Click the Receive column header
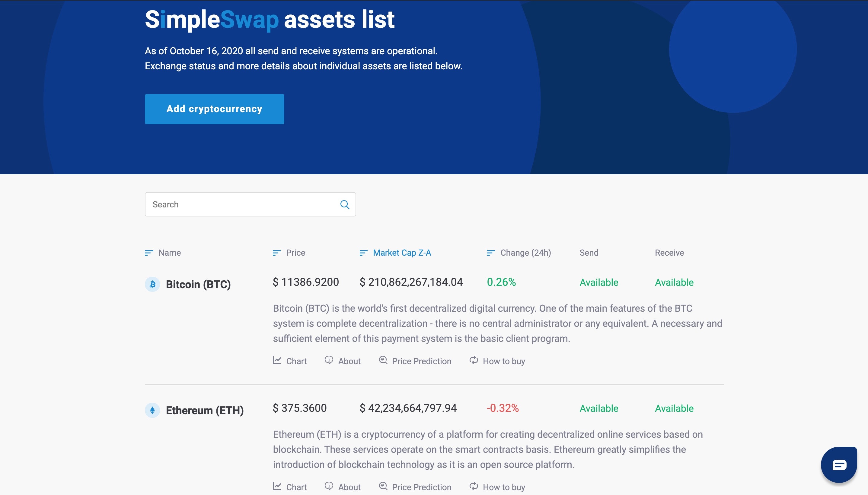Viewport: 868px width, 495px height. pos(669,252)
